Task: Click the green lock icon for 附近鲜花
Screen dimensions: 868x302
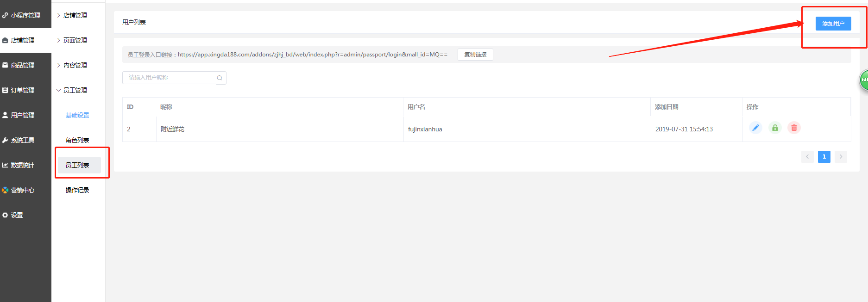Action: pos(775,128)
